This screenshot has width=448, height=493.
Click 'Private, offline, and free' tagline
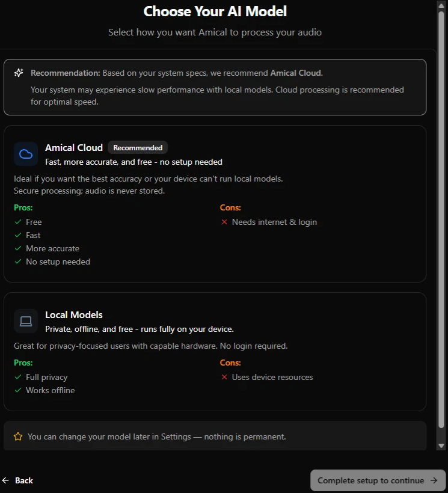point(140,329)
